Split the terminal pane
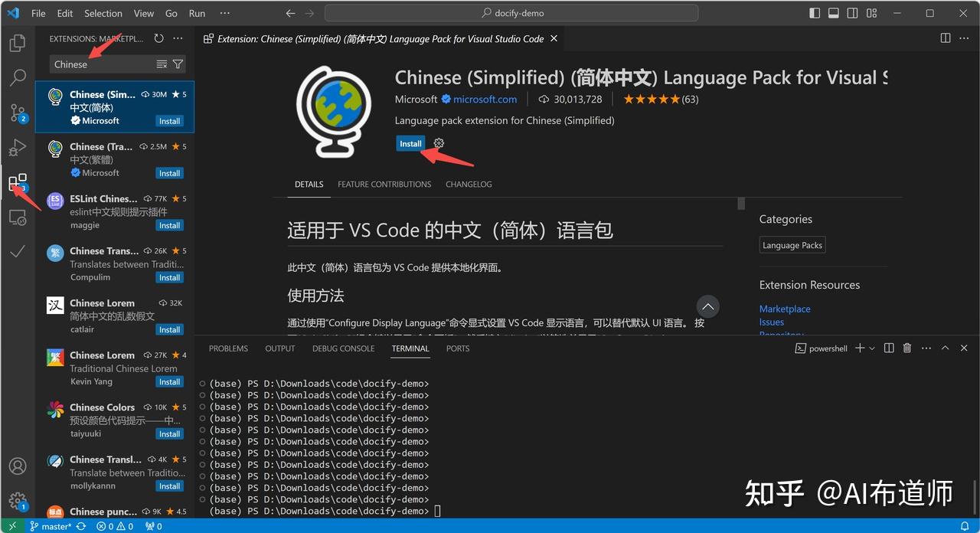980x533 pixels. point(889,348)
